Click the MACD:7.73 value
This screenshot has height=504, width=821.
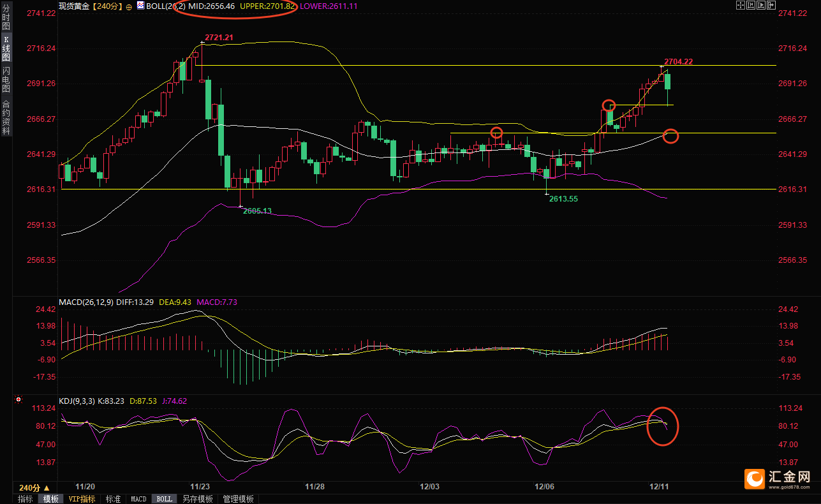coord(217,302)
